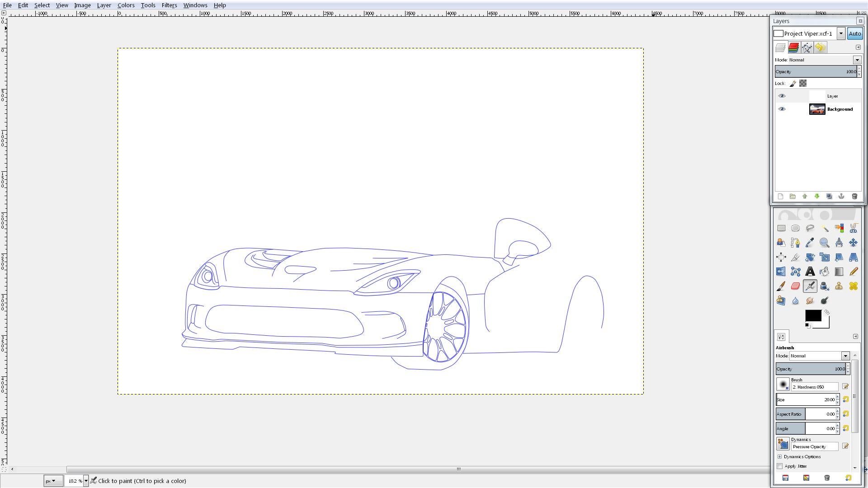
Task: Select the Fuzzy Select magic wand tool
Action: coord(825,228)
